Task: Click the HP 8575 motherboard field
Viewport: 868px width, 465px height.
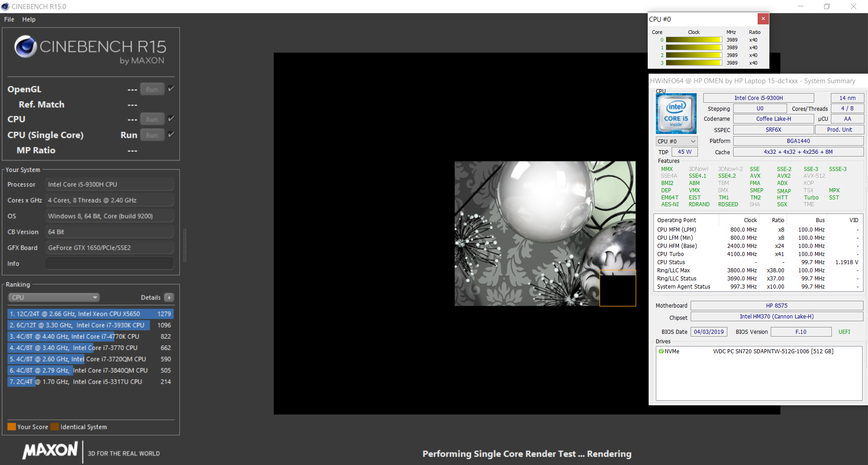Action: [777, 306]
